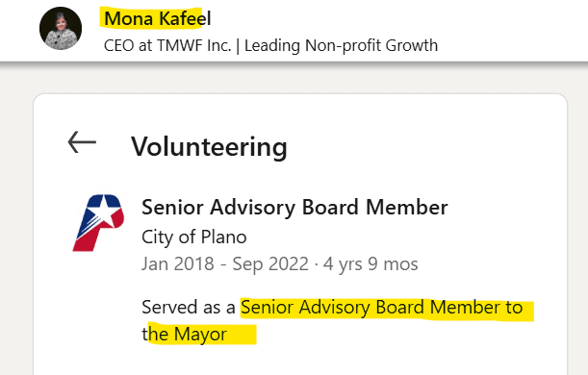Click the 4 yrs 9 mos duration

[371, 263]
